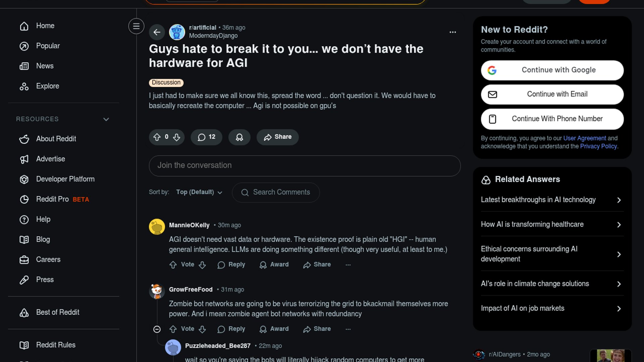
Task: Collapse the GrowFreeFood comment thread
Action: (x=157, y=329)
